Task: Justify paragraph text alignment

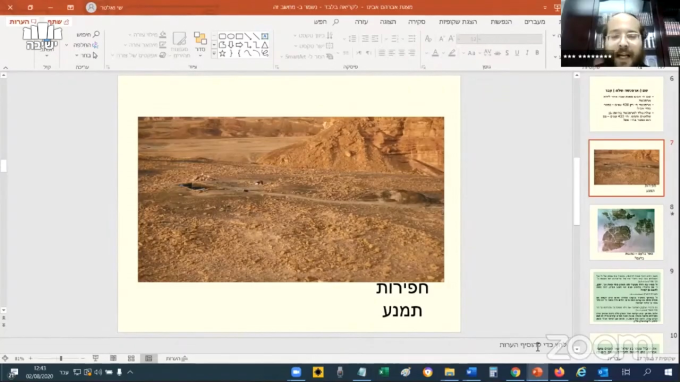Action: click(x=382, y=53)
